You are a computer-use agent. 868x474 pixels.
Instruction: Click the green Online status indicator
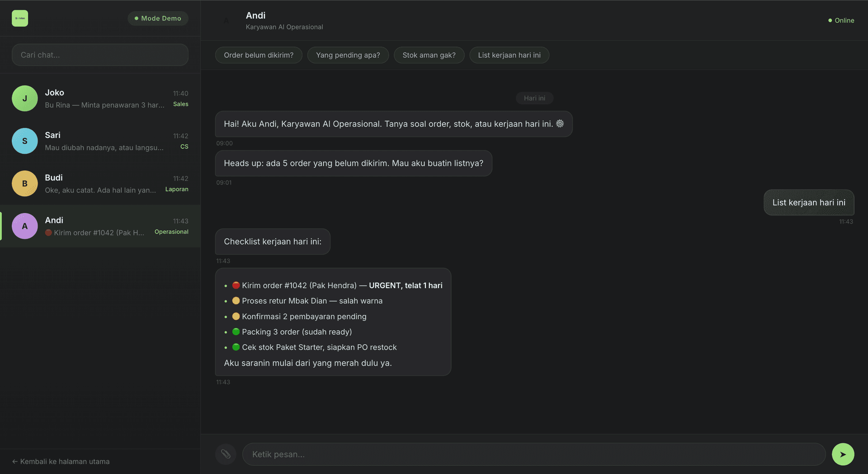(x=830, y=20)
